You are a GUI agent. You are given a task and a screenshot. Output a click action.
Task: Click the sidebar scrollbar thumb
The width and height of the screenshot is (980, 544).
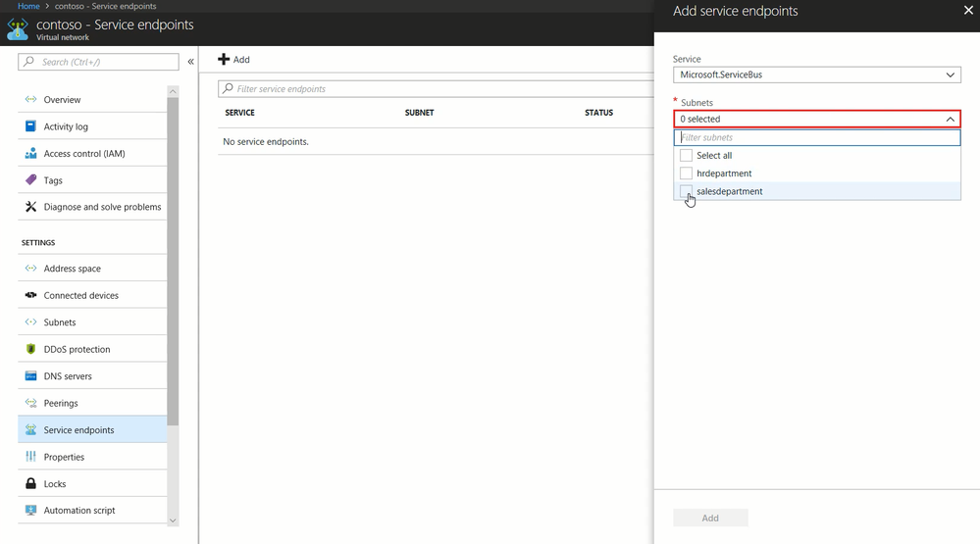(x=173, y=261)
